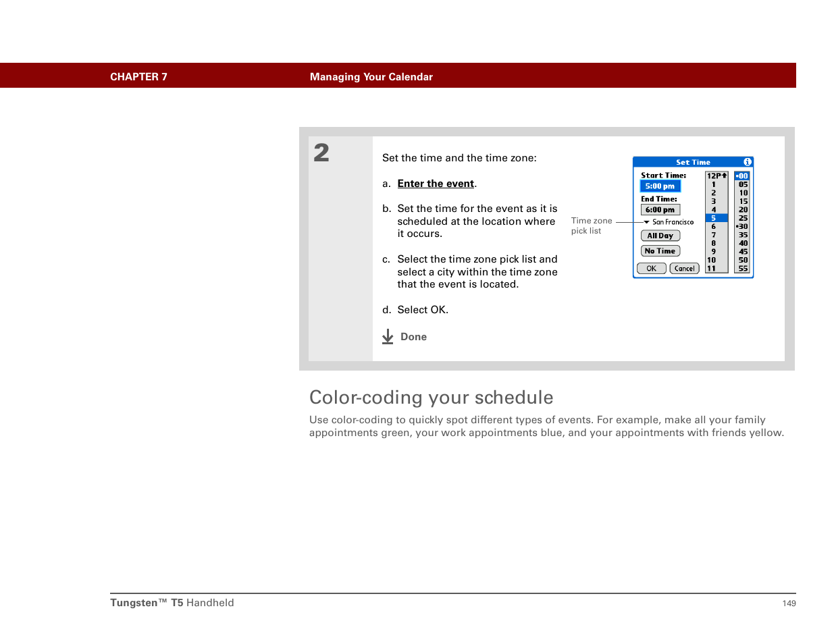Choose minute 30 in minute column
The height and width of the screenshot is (644, 834).
(x=743, y=227)
